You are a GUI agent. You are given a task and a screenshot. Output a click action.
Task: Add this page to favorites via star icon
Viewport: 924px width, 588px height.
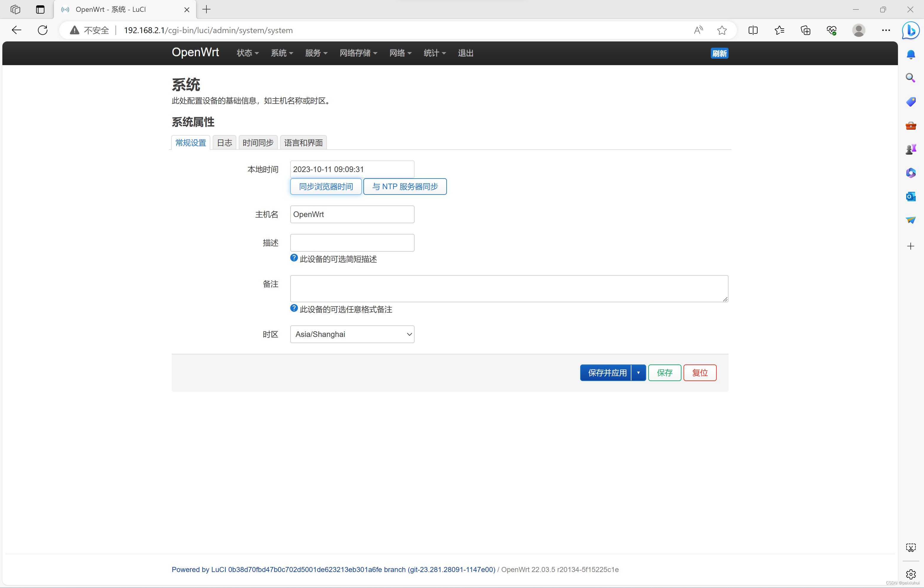point(723,30)
